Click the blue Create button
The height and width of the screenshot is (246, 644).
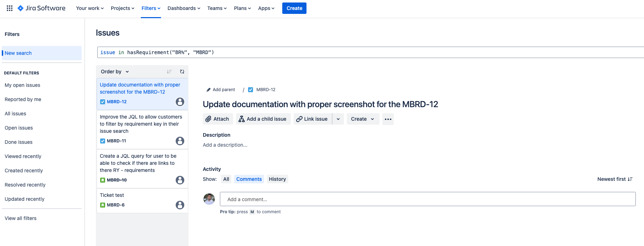(294, 8)
